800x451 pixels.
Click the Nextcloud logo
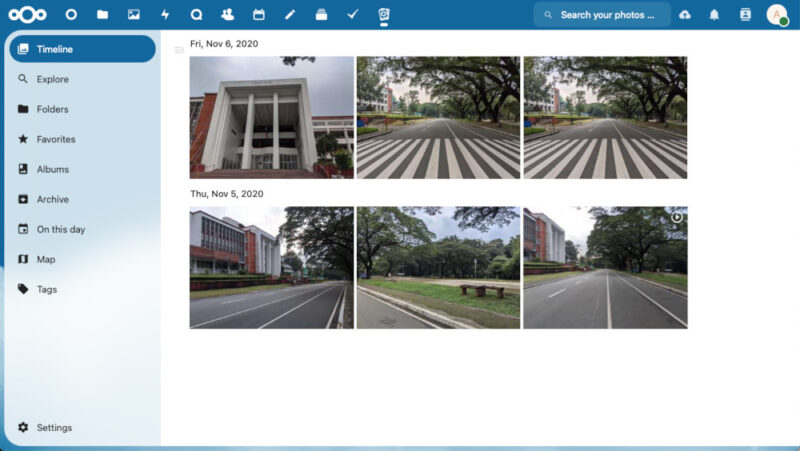(x=28, y=15)
